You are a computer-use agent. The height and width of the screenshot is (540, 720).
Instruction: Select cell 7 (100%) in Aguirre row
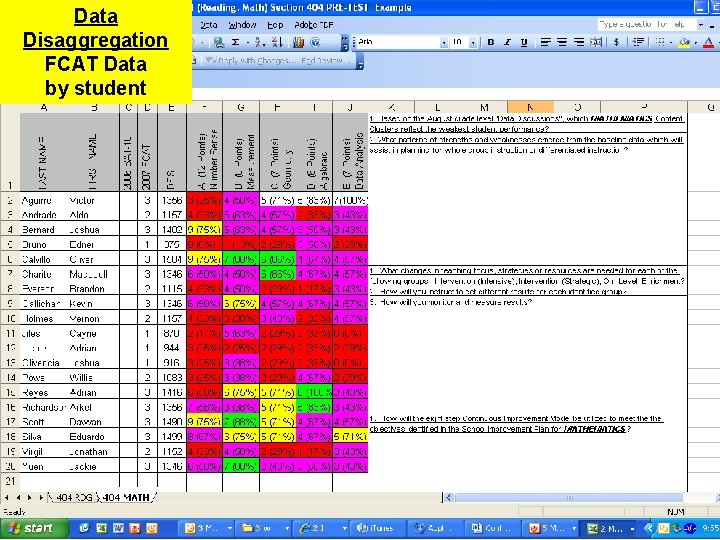(x=350, y=200)
